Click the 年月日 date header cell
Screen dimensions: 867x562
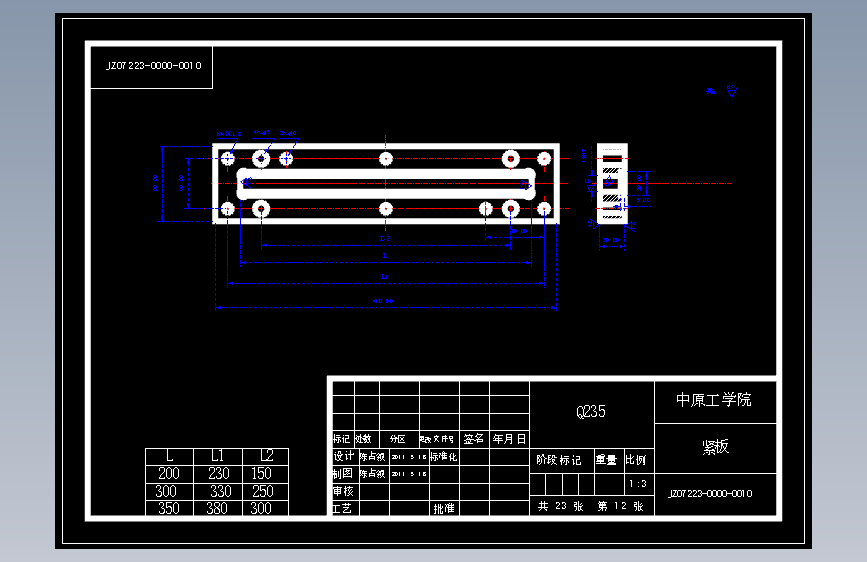tap(509, 439)
